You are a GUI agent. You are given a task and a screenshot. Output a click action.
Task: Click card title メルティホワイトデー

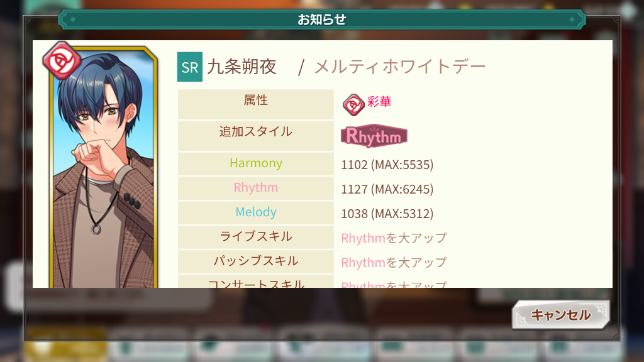click(x=399, y=67)
